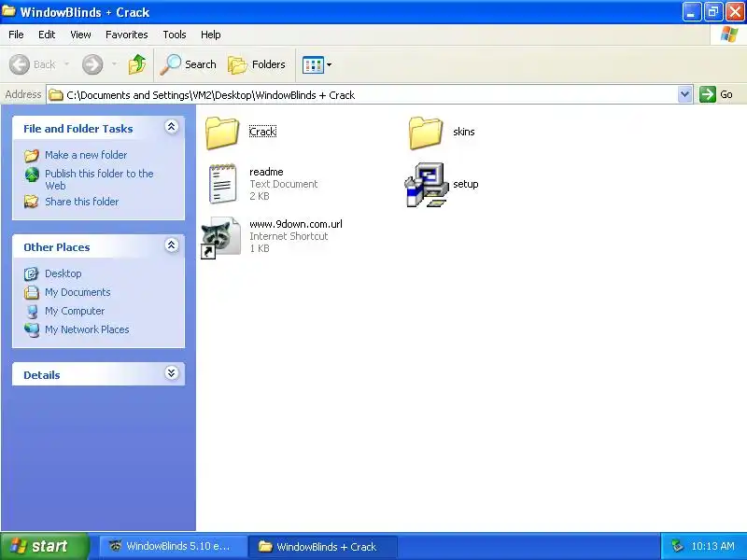Click the Publish to Web globe icon
The height and width of the screenshot is (560, 747).
click(32, 175)
